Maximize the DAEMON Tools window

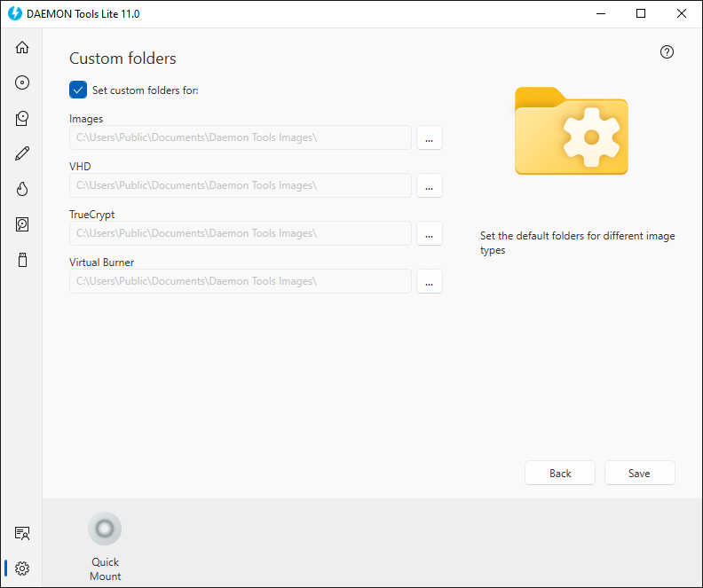coord(641,14)
